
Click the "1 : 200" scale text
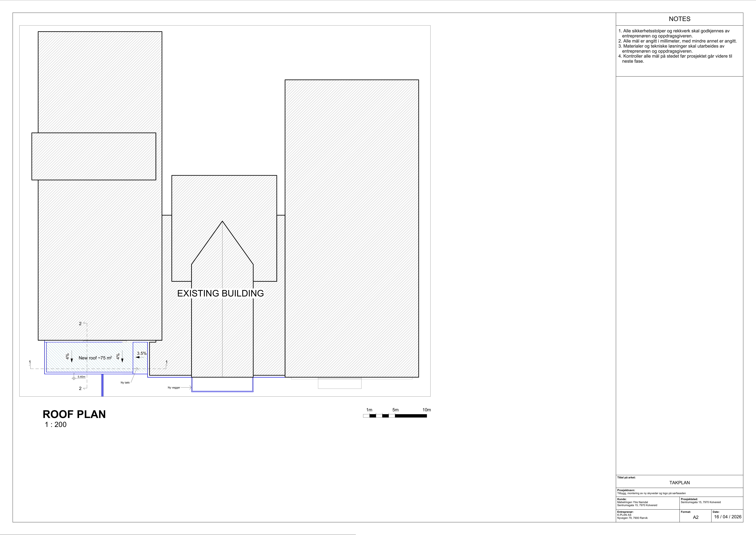56,425
